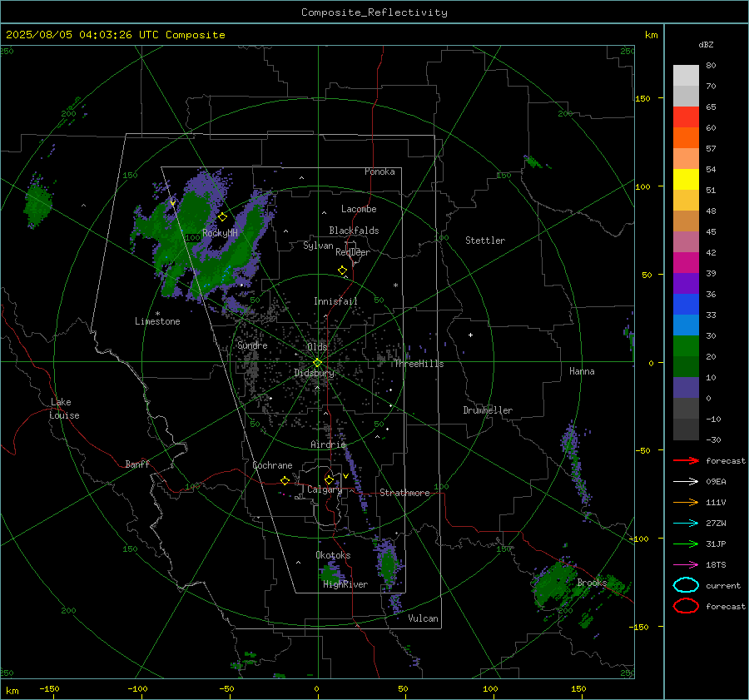Click the 'Innisfail' map label
Image resolution: width=749 pixels, height=700 pixels.
click(335, 301)
